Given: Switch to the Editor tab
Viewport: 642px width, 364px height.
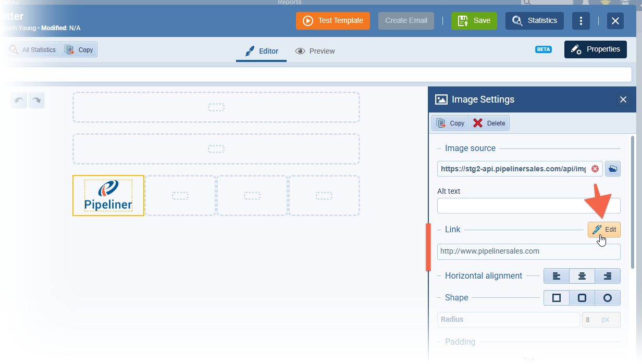Looking at the screenshot, I should tap(262, 51).
